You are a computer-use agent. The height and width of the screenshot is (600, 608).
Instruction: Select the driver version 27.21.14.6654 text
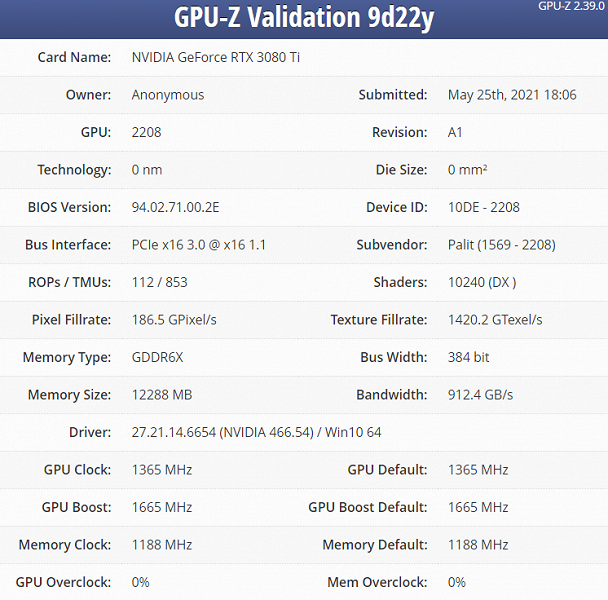(174, 432)
